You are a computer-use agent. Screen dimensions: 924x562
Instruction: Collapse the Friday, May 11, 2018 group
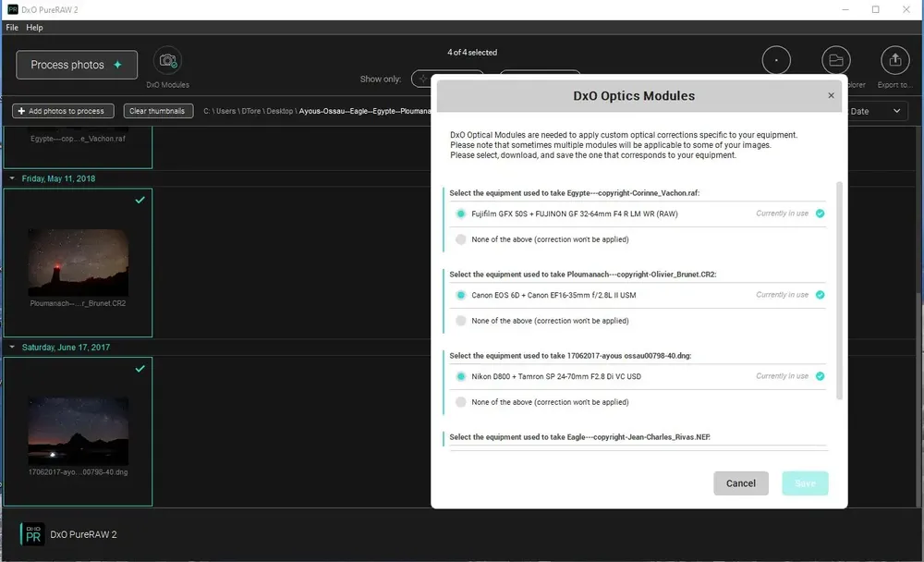12,178
